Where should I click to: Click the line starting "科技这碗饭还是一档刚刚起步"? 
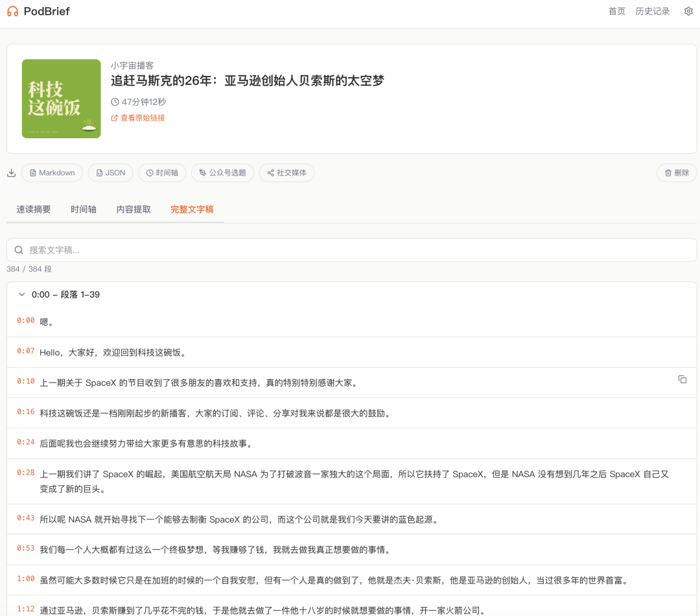pyautogui.click(x=216, y=413)
